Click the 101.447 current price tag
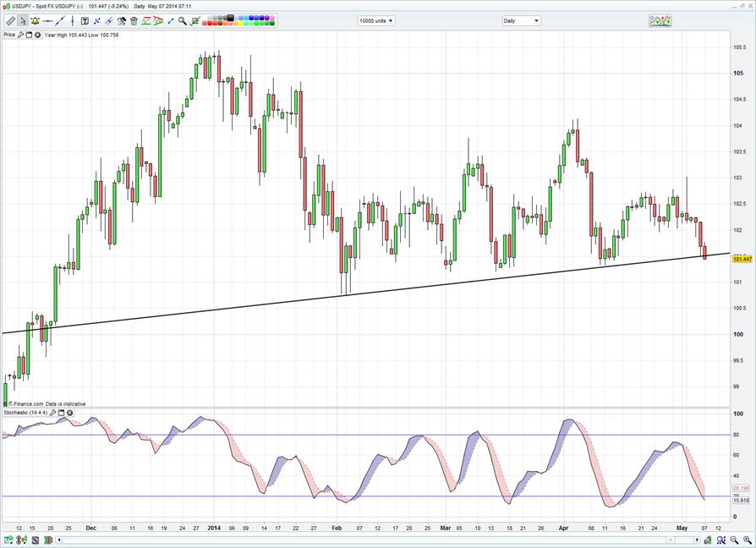This screenshot has height=548, width=756. (x=742, y=259)
